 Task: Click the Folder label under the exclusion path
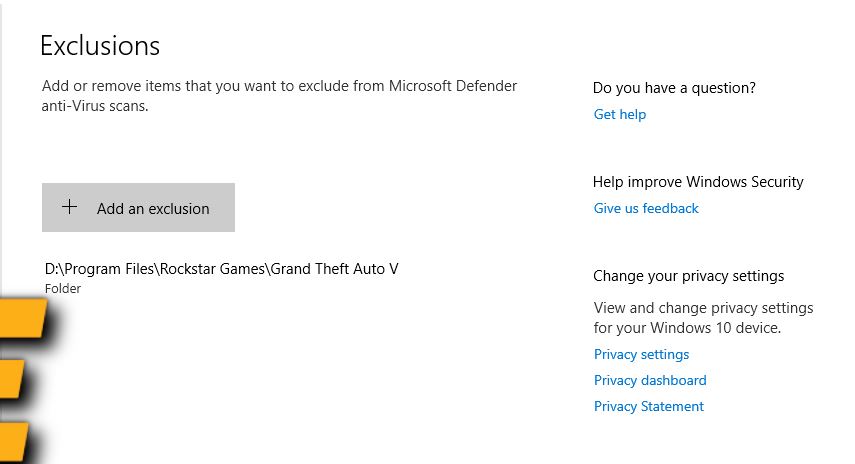(63, 289)
